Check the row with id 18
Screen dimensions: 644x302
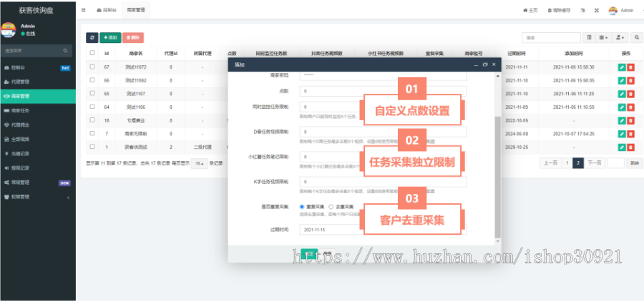[92, 120]
